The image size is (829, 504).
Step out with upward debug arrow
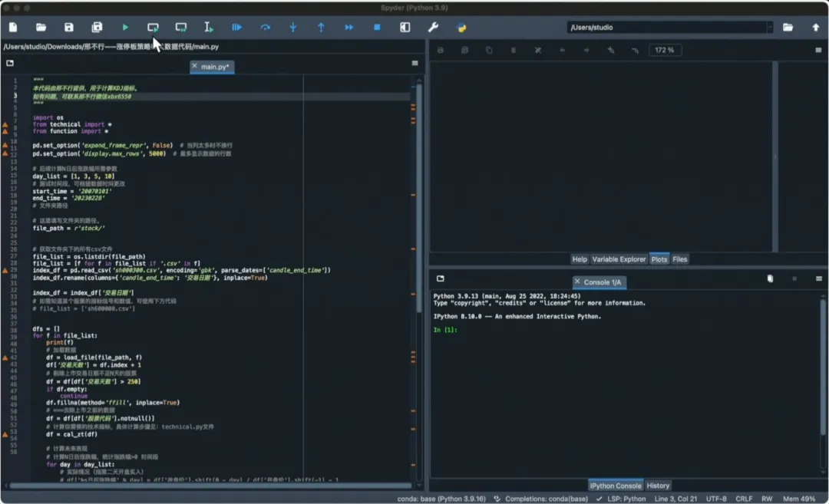(x=321, y=28)
